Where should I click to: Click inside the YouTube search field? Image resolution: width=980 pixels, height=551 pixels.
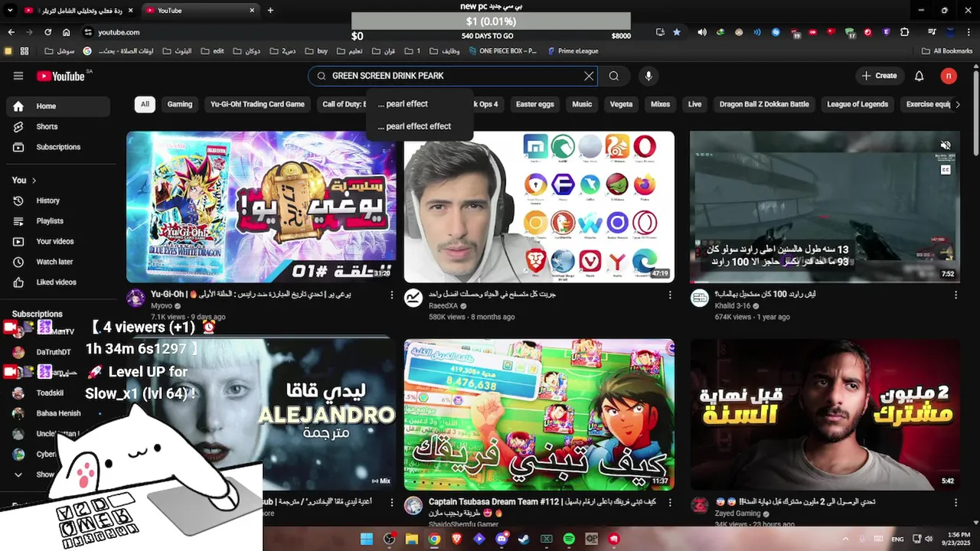[453, 76]
